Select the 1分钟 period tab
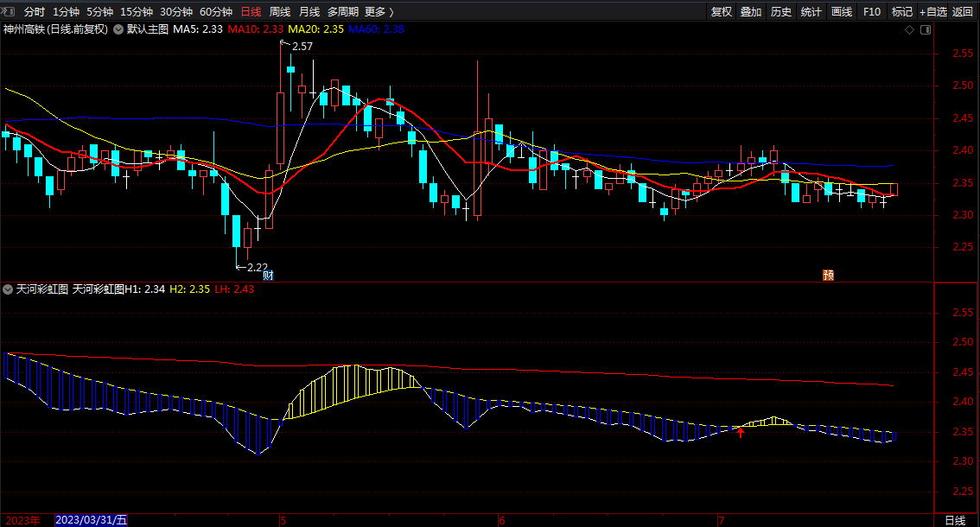 pos(66,12)
